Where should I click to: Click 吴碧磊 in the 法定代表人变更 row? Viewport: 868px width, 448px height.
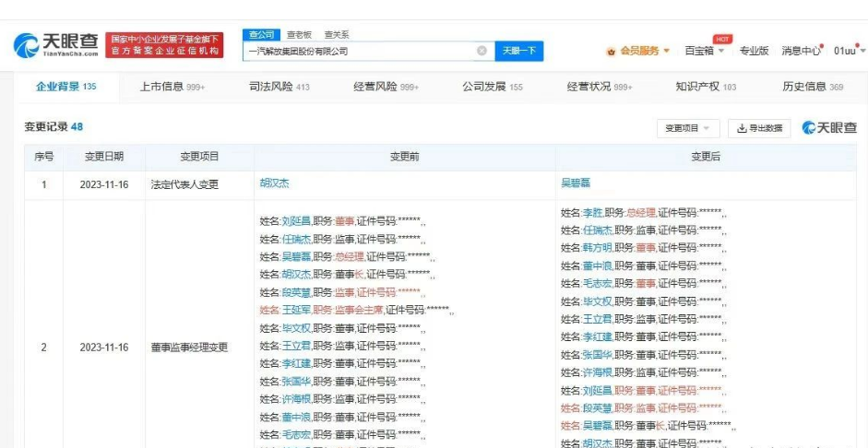point(576,183)
